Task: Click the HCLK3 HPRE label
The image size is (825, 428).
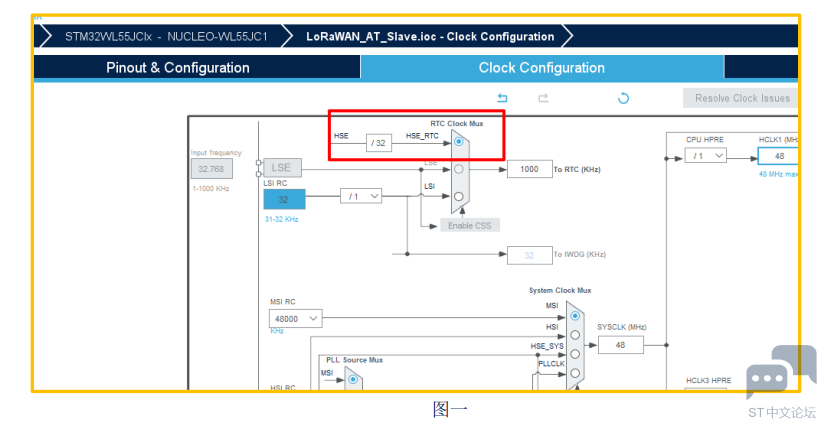Action: (x=708, y=380)
